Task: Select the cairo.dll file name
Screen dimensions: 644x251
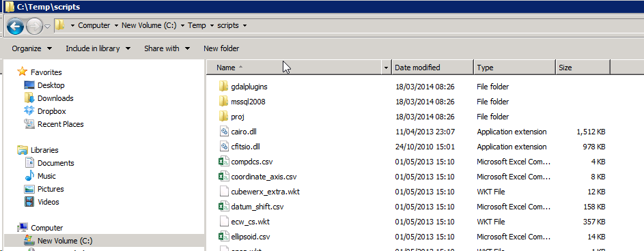Action: coord(244,132)
